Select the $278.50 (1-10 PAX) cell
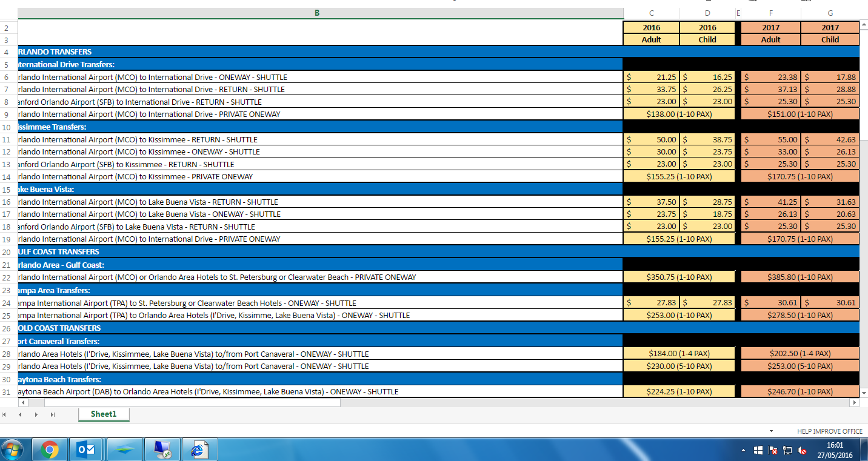Viewport: 868px width, 461px height. 800,316
